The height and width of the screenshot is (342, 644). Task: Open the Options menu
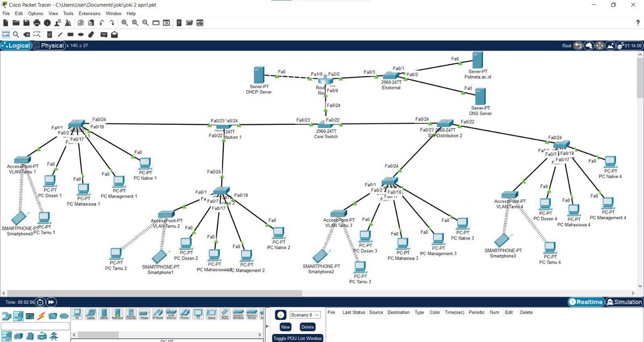36,13
